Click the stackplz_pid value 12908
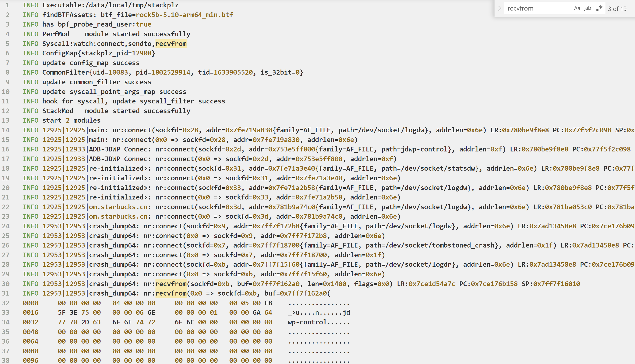Viewport: 635px width, 364px height. 141,53
